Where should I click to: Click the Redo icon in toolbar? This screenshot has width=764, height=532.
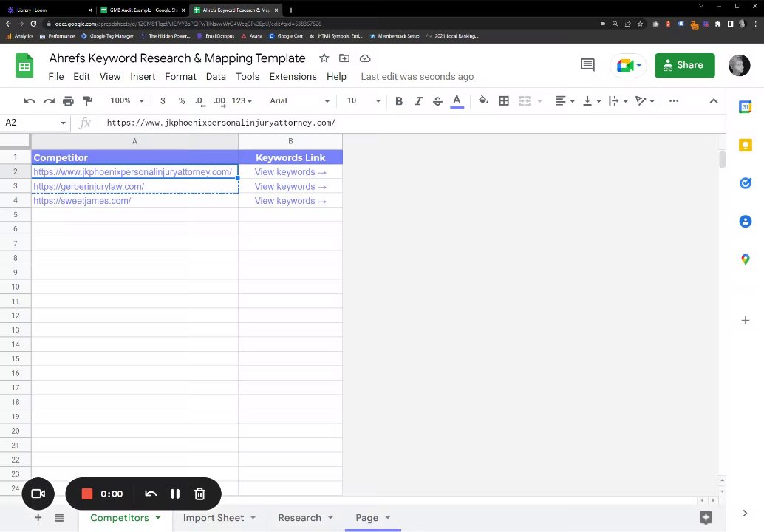[x=50, y=100]
